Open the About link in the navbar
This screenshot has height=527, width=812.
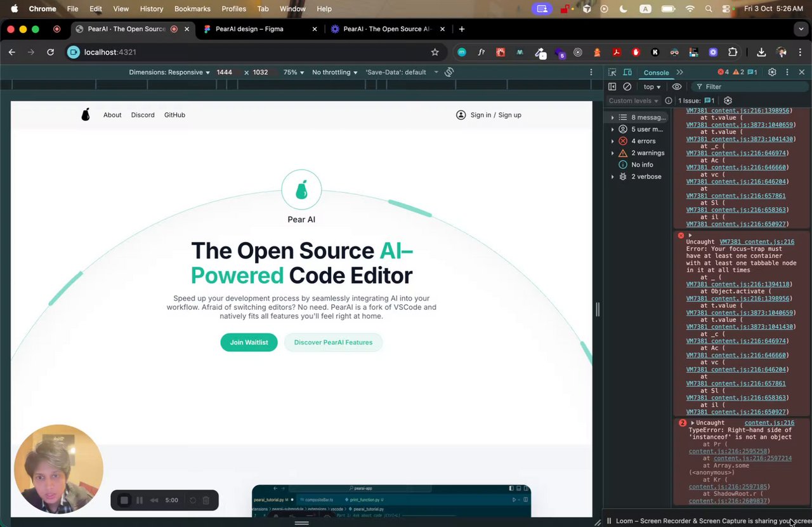[112, 115]
